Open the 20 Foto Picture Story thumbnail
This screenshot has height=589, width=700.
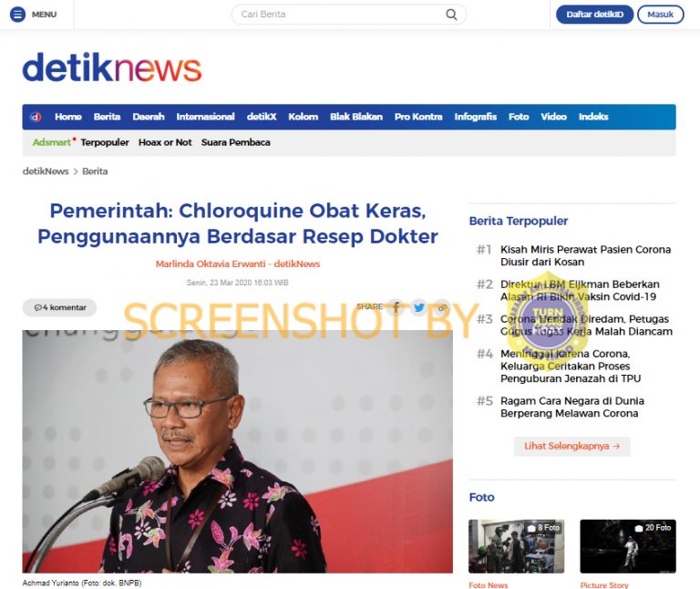628,546
